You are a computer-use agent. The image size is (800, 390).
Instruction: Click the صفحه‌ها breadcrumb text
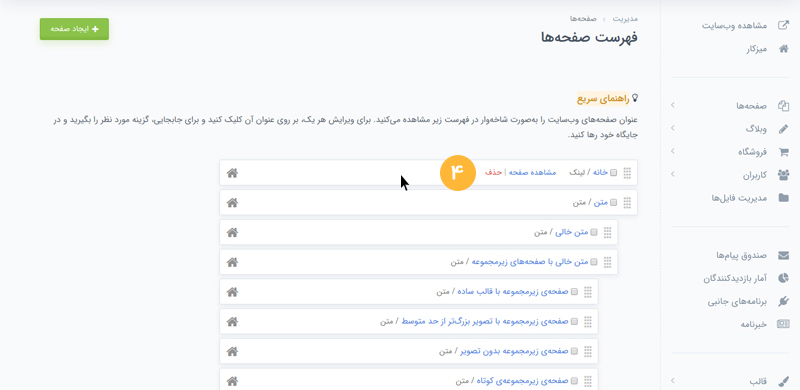[x=584, y=19]
